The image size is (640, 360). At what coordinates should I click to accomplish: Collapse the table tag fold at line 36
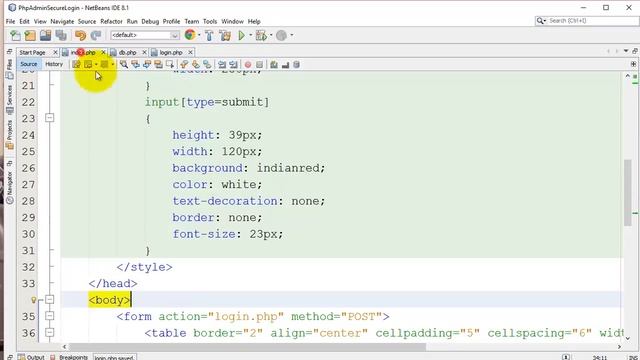(49, 333)
